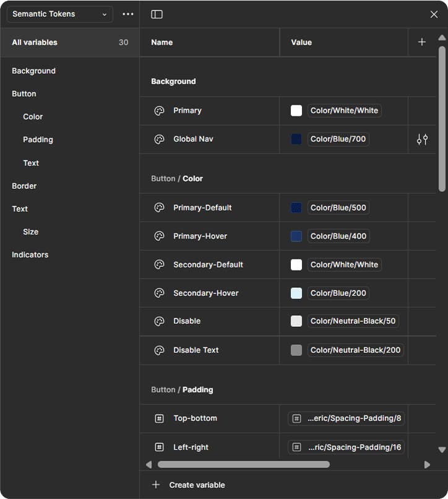Click the Disable Text variable name
448x499 pixels.
[196, 350]
